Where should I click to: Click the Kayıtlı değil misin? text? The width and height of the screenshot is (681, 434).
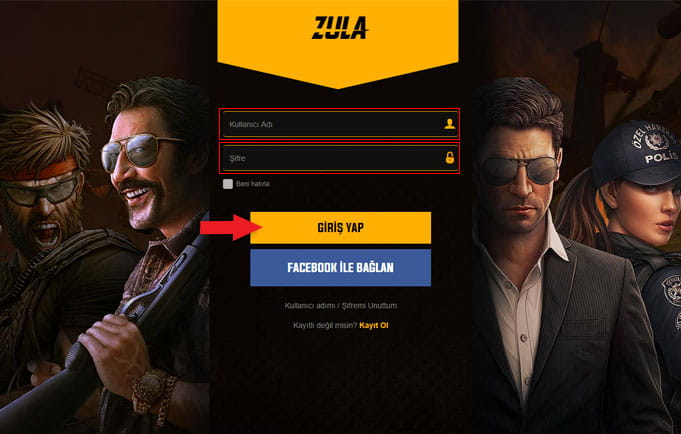tap(325, 325)
